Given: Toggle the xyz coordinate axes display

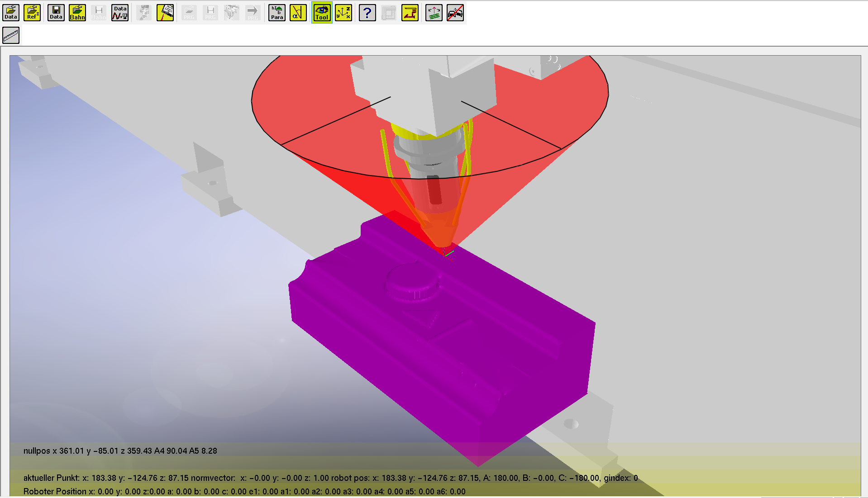Looking at the screenshot, I should click(343, 13).
